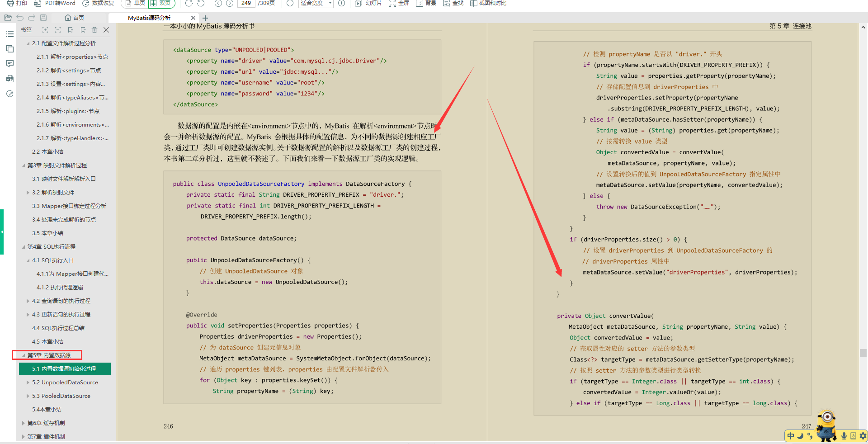Expand 5.2 UnpooledDataSource node

click(x=28, y=383)
